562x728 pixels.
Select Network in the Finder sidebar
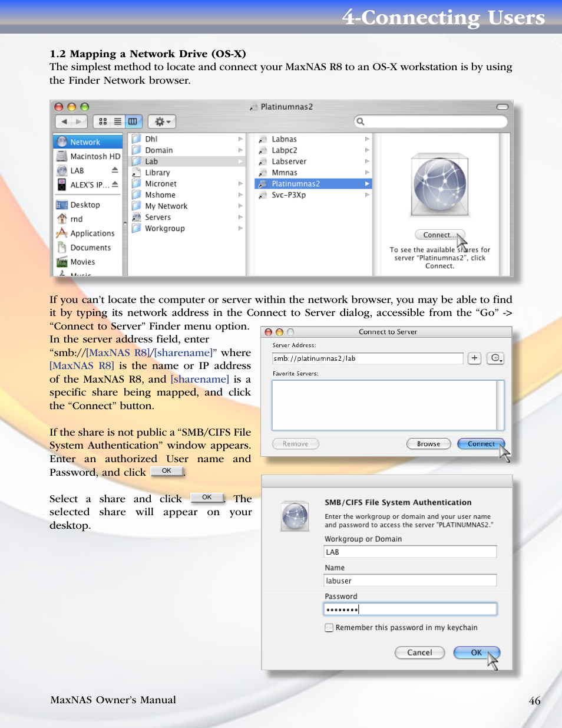coord(88,142)
